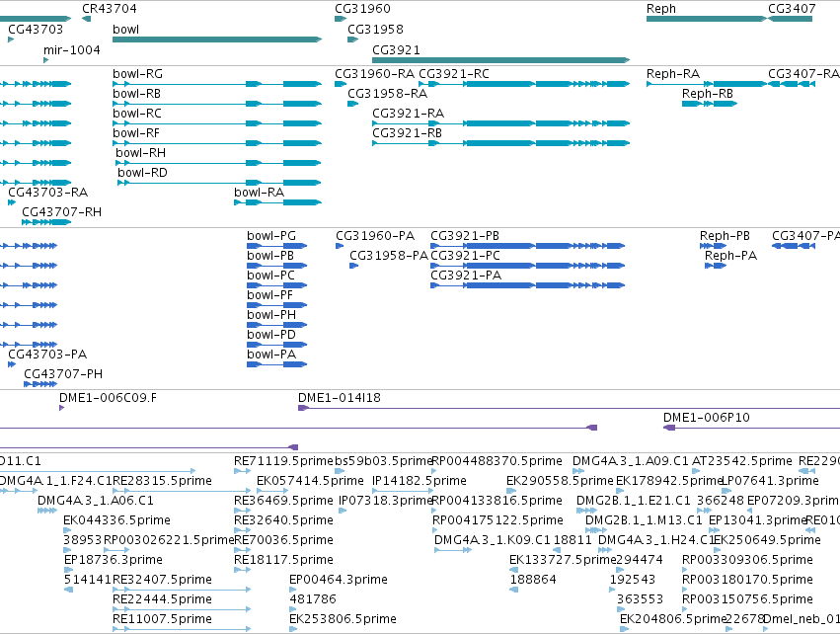Select the bowl-RG transcript
The width and height of the screenshot is (840, 634).
[217, 84]
